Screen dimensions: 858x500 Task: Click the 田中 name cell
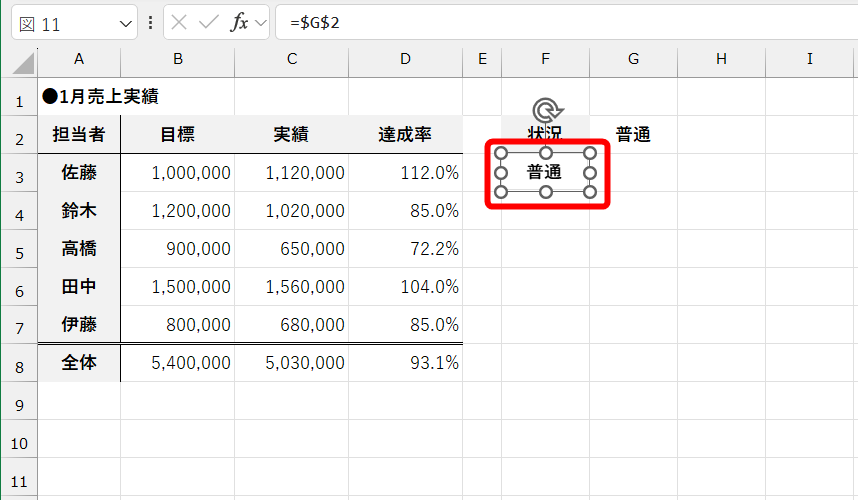click(x=79, y=287)
